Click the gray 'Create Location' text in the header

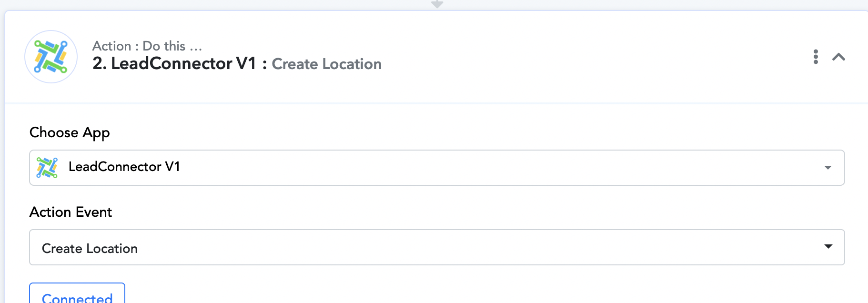(327, 64)
